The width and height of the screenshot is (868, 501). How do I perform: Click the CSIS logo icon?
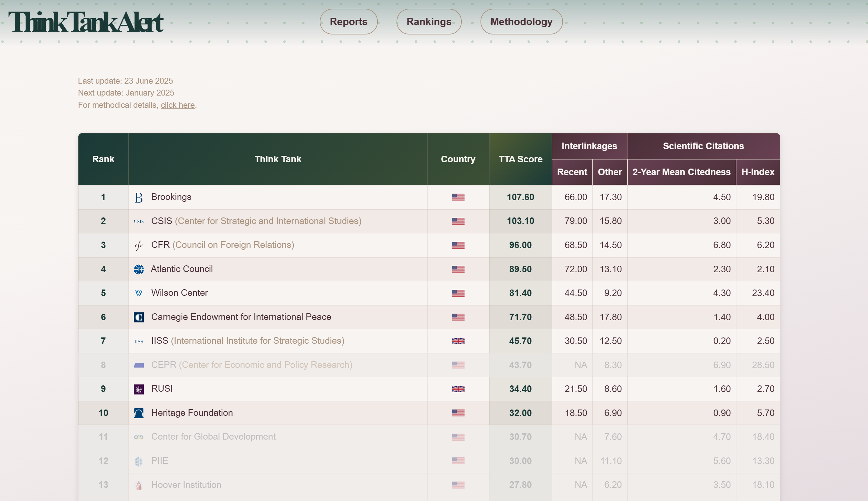pyautogui.click(x=138, y=221)
